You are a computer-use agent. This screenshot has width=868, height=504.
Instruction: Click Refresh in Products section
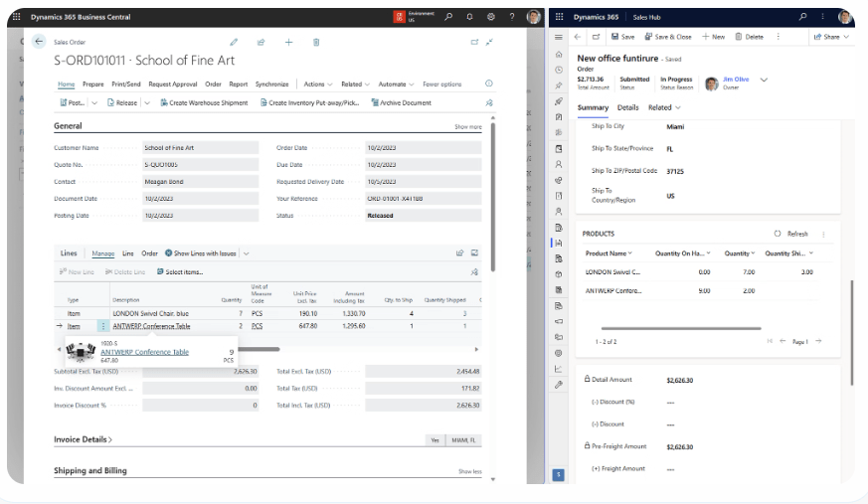pos(791,234)
